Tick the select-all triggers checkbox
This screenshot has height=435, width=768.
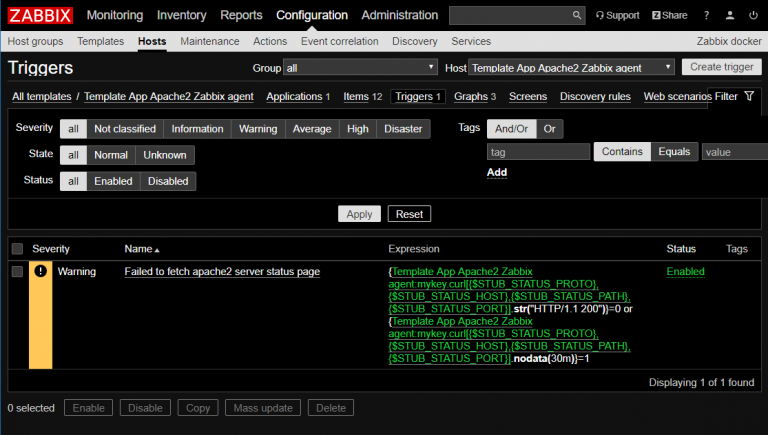[x=17, y=249]
